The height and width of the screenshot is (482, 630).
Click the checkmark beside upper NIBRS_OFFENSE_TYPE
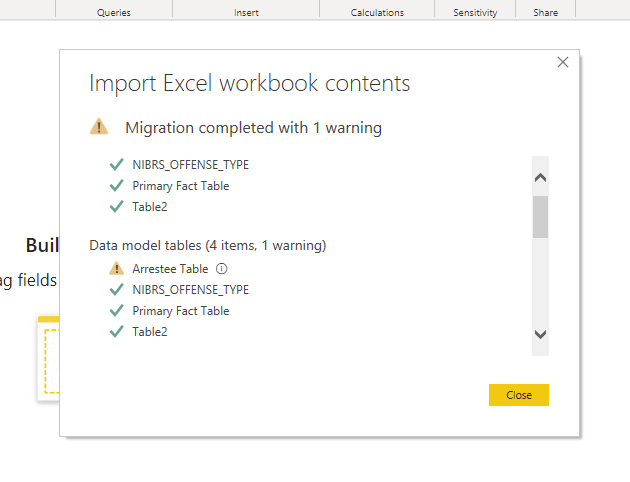pyautogui.click(x=117, y=164)
